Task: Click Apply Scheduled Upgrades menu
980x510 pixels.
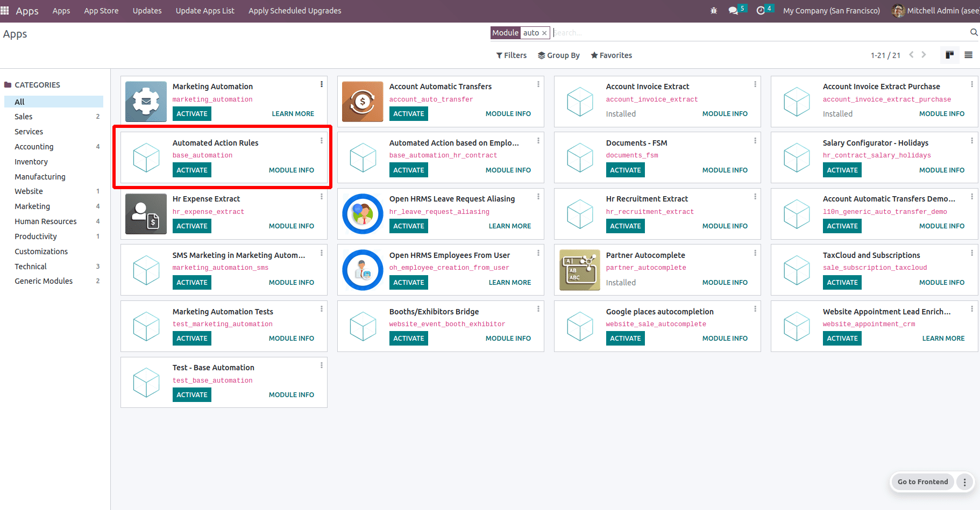Action: click(x=295, y=11)
